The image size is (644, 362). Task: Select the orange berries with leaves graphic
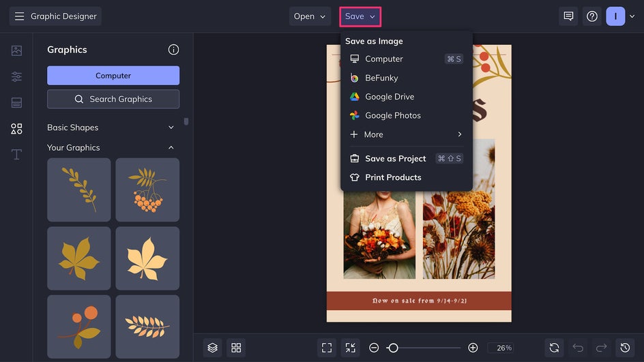pyautogui.click(x=147, y=190)
